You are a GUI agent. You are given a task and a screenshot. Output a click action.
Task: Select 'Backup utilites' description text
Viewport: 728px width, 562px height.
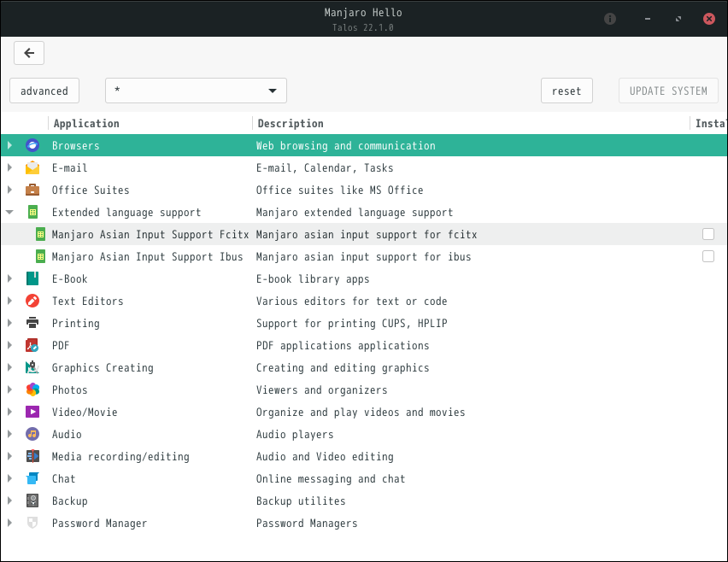pos(301,501)
